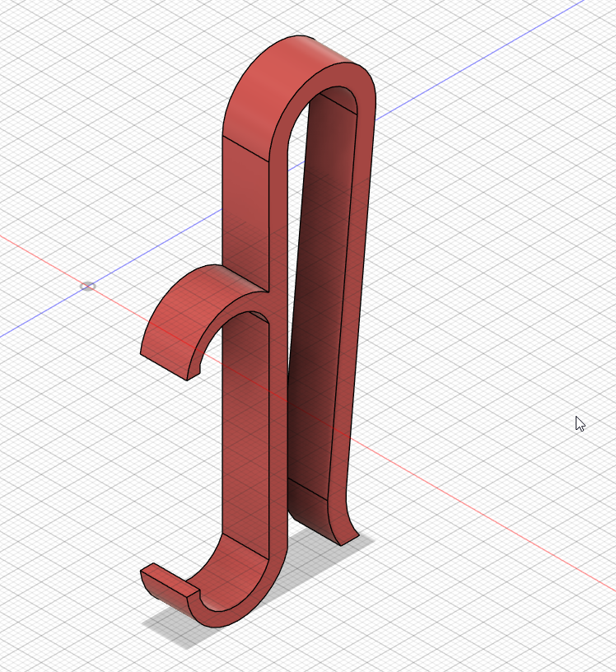
Task: Select the bottom hook's upturned lip top face
Action: tap(170, 580)
